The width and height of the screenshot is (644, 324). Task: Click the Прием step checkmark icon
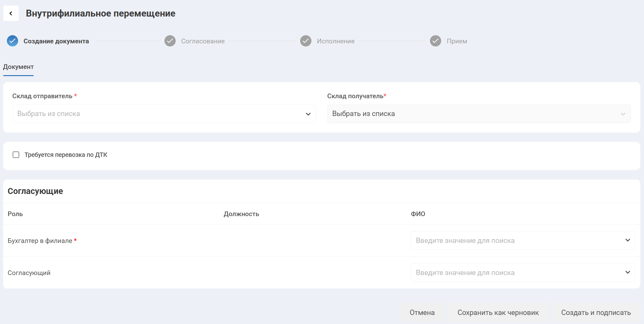click(x=436, y=41)
